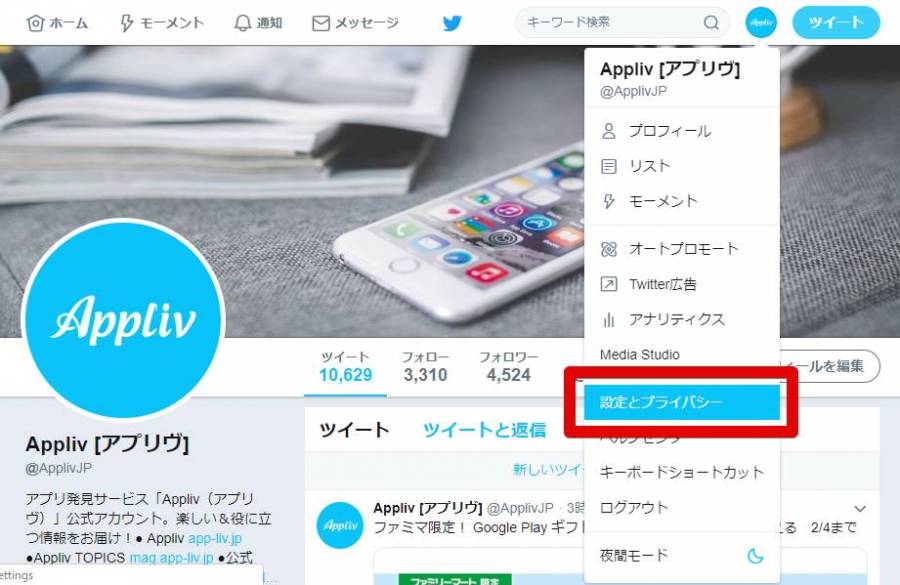Open 通知 bell icon

point(243,23)
